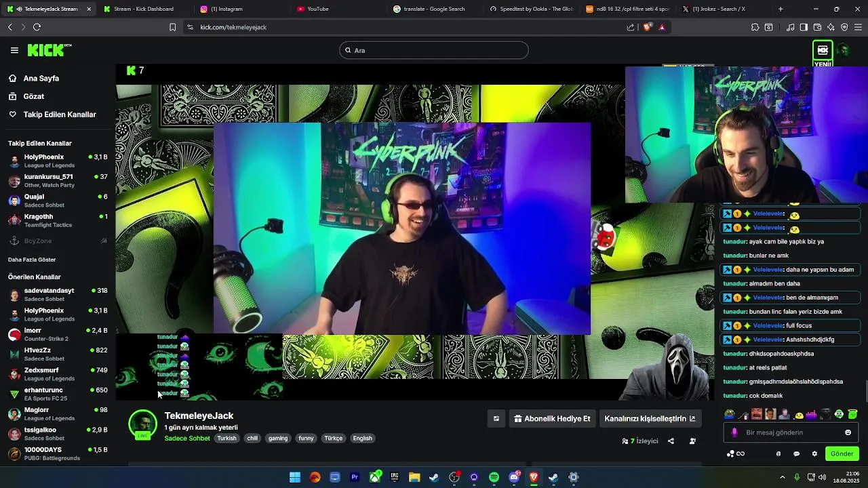
Task: Switch to translate - Google Search tab
Action: click(434, 9)
